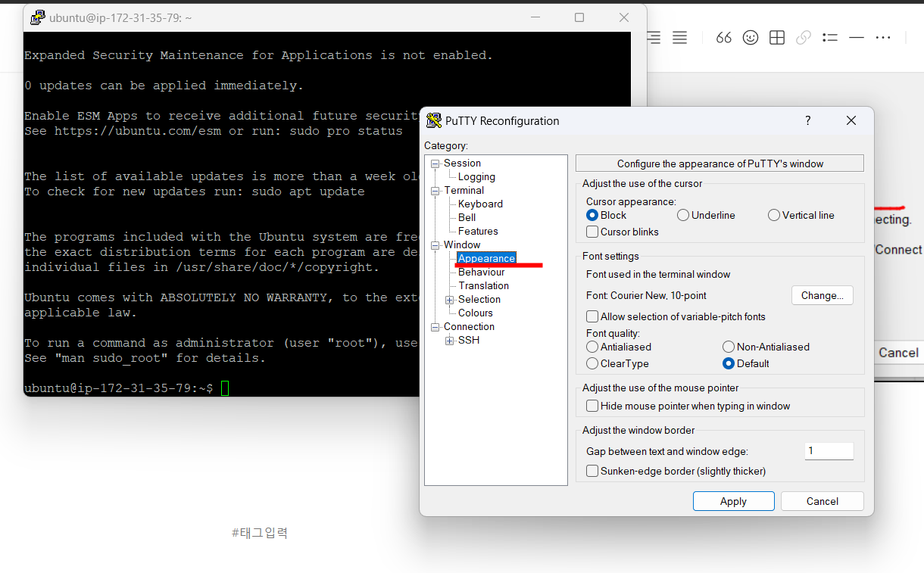
Task: Choose Non-Antialiased font quality
Action: tap(729, 347)
